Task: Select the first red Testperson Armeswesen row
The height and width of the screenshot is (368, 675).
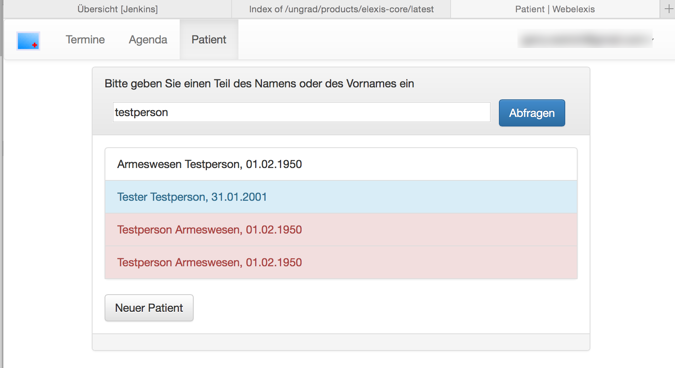Action: tap(341, 229)
